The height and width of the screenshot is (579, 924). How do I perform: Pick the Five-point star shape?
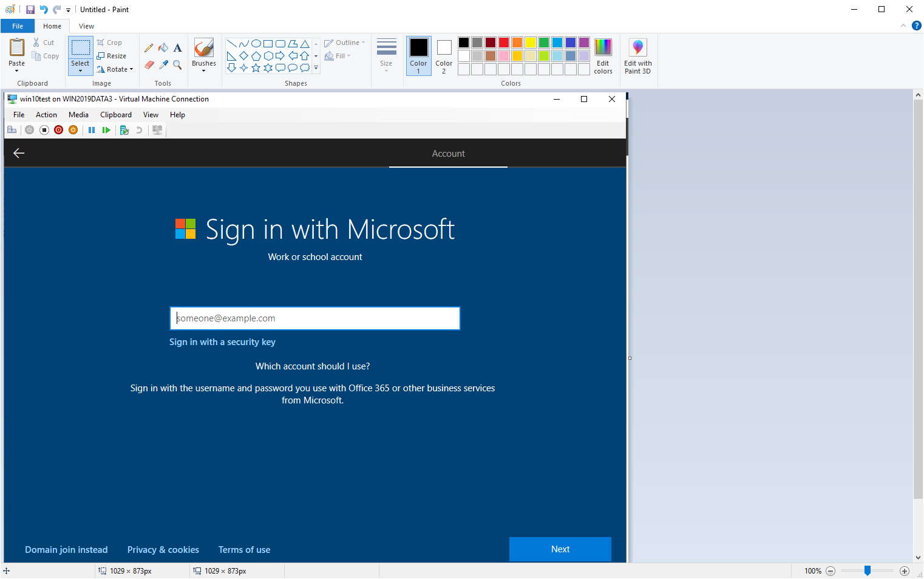click(256, 68)
